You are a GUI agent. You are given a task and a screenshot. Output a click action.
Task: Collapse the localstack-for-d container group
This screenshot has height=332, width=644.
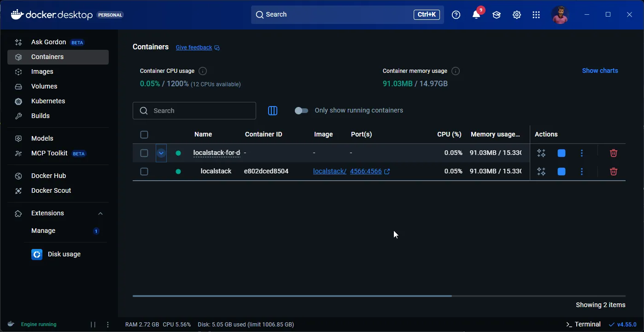[x=161, y=153]
